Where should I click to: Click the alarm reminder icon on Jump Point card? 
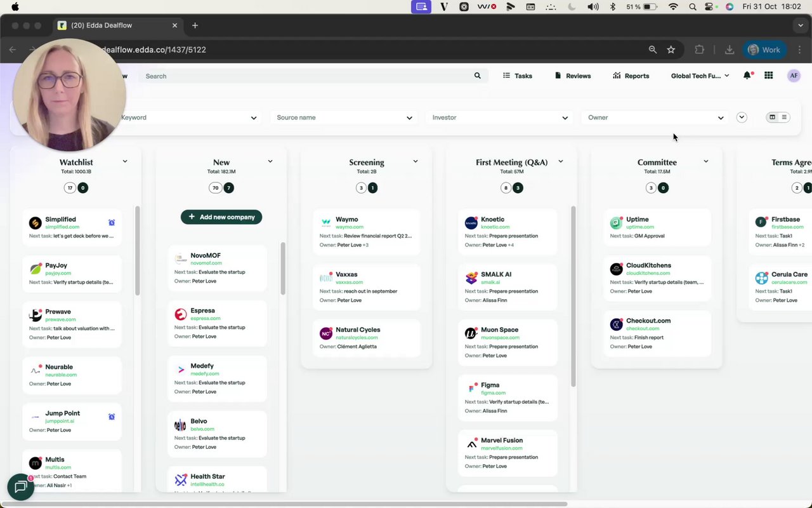point(112,417)
